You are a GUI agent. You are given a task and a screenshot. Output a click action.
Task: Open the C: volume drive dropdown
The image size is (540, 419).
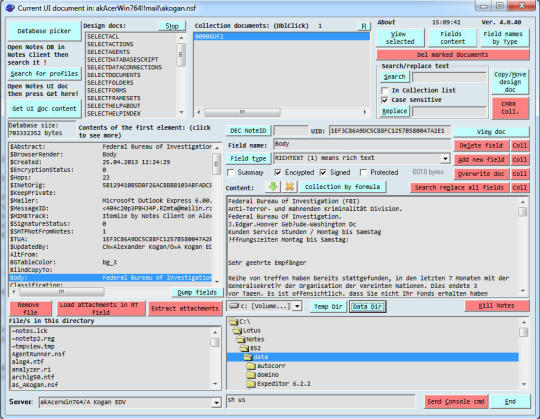tap(297, 306)
